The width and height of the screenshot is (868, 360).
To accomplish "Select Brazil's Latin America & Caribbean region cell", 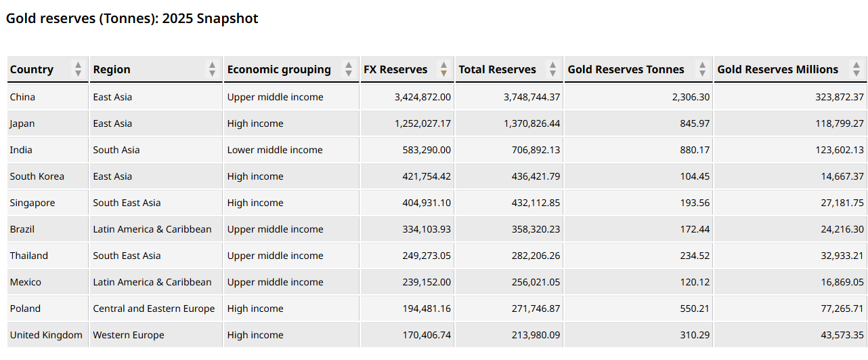I will click(x=152, y=229).
